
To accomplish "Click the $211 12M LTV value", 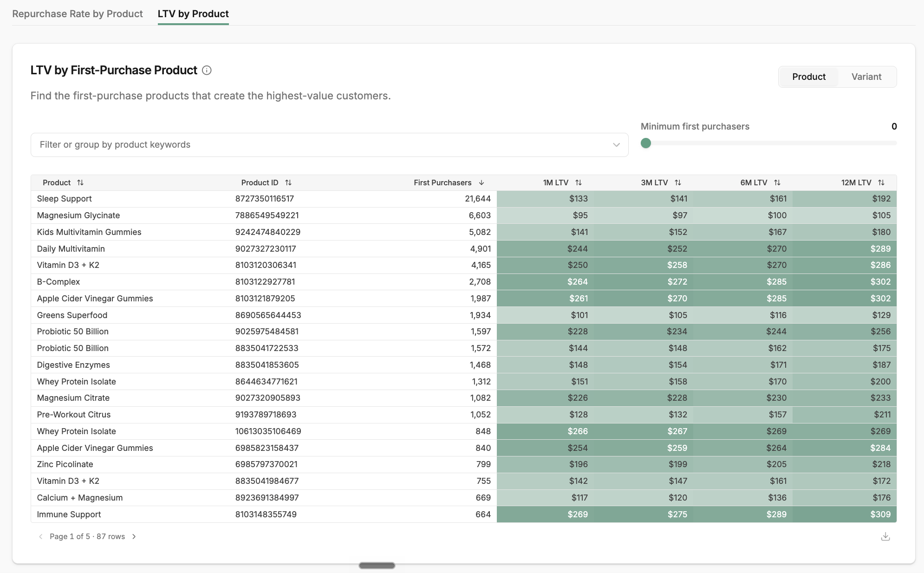I will point(882,415).
